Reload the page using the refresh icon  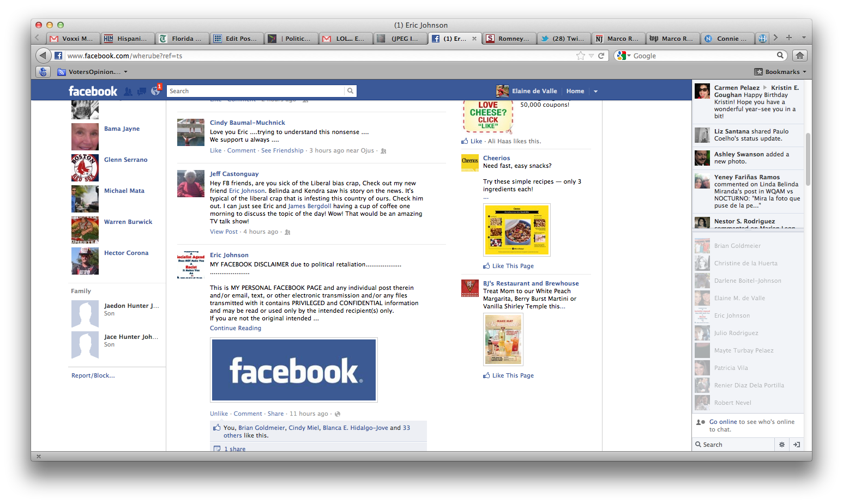(601, 56)
